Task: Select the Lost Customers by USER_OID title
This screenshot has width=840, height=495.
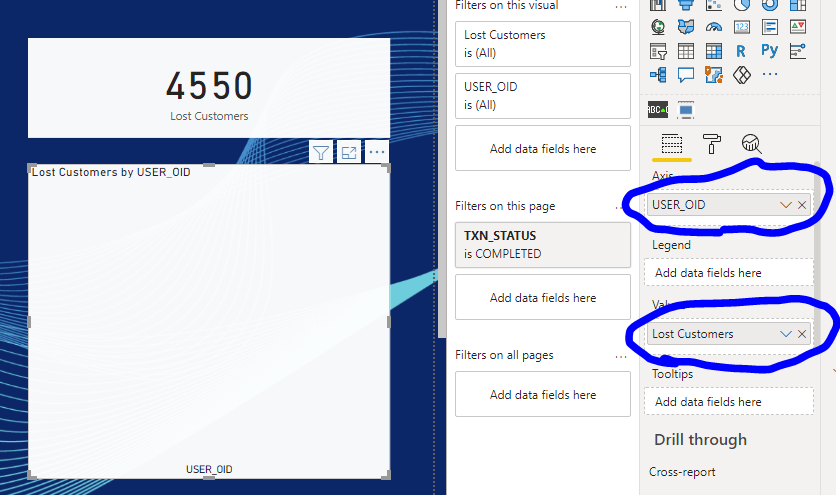Action: pos(111,172)
